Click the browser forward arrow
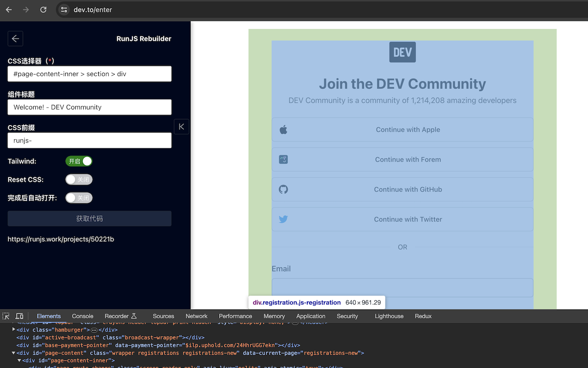This screenshot has height=368, width=588. tap(26, 10)
